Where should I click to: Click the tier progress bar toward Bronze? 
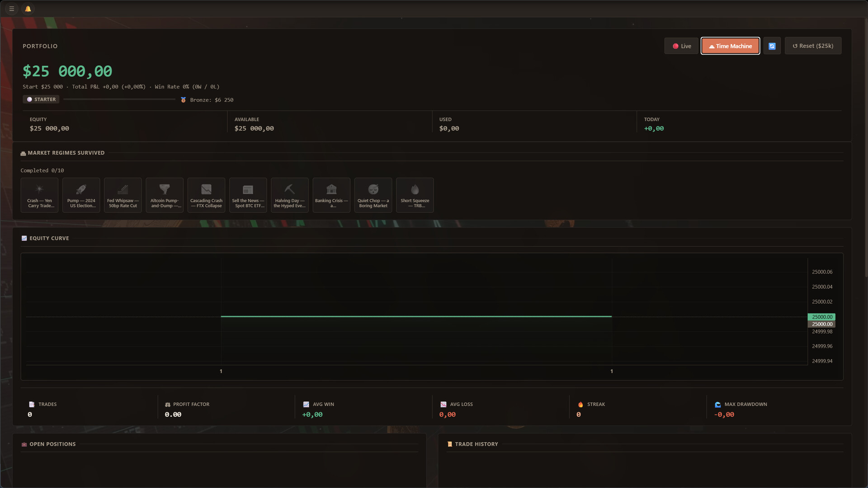(x=119, y=99)
